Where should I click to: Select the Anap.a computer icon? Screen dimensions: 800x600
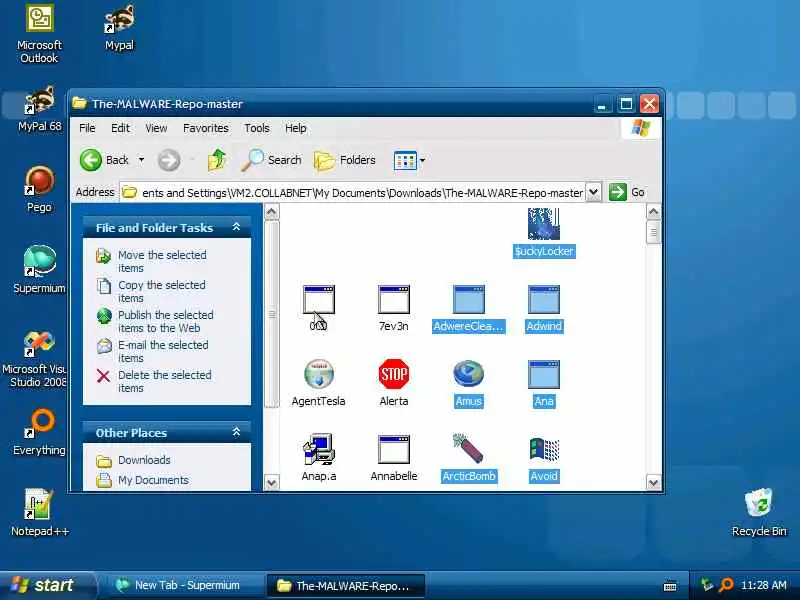pyautogui.click(x=318, y=449)
